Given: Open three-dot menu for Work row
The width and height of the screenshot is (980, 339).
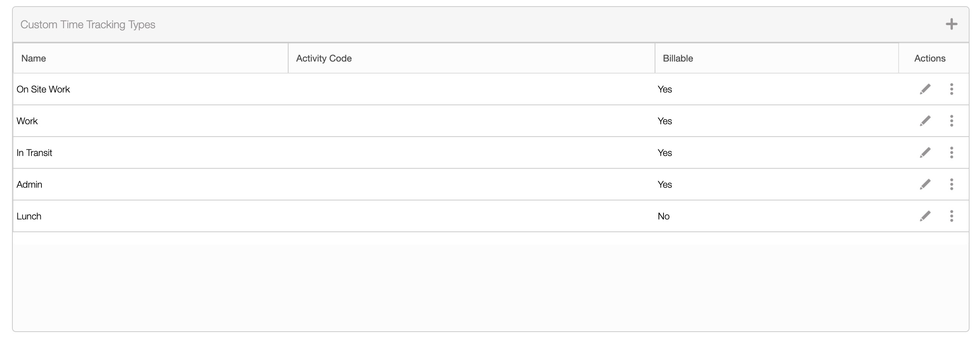Looking at the screenshot, I should point(951,121).
